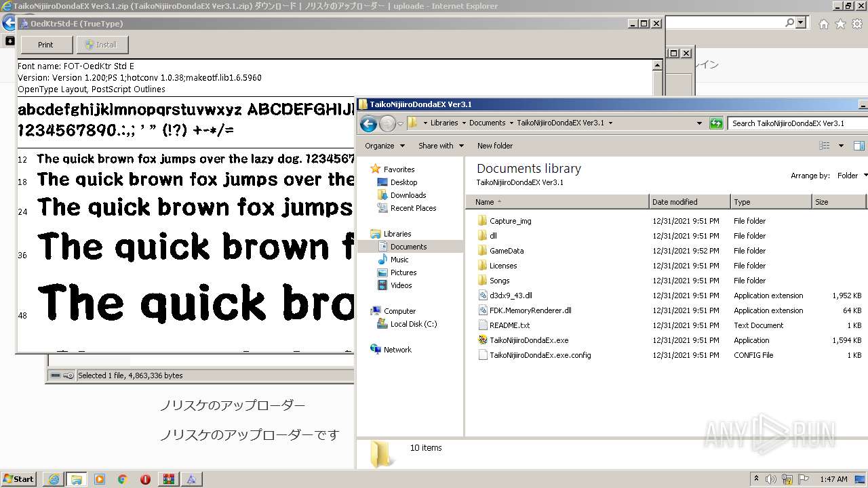
Task: Click Internet Explorer home icon
Action: [823, 24]
